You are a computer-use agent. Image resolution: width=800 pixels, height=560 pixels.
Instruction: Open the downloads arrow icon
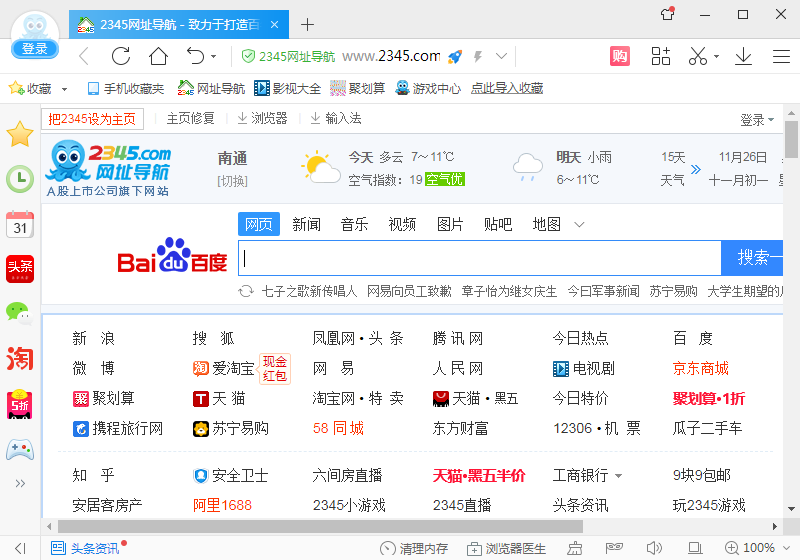pos(743,56)
